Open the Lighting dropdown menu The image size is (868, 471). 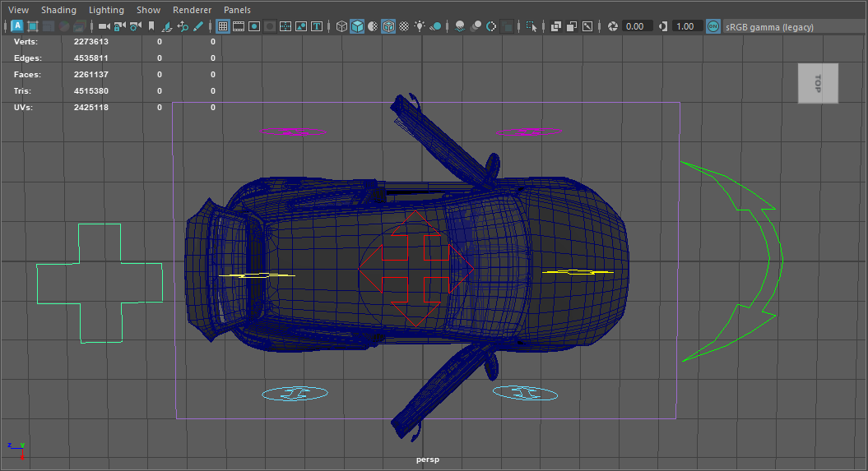pos(106,10)
